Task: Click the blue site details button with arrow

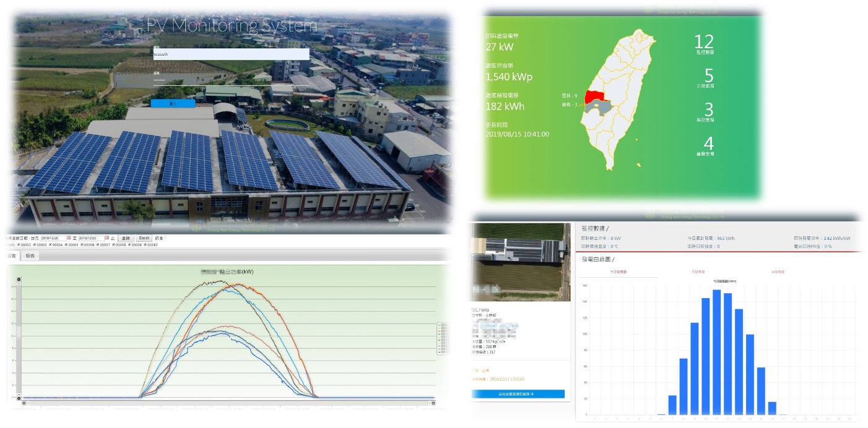Action: (x=518, y=393)
